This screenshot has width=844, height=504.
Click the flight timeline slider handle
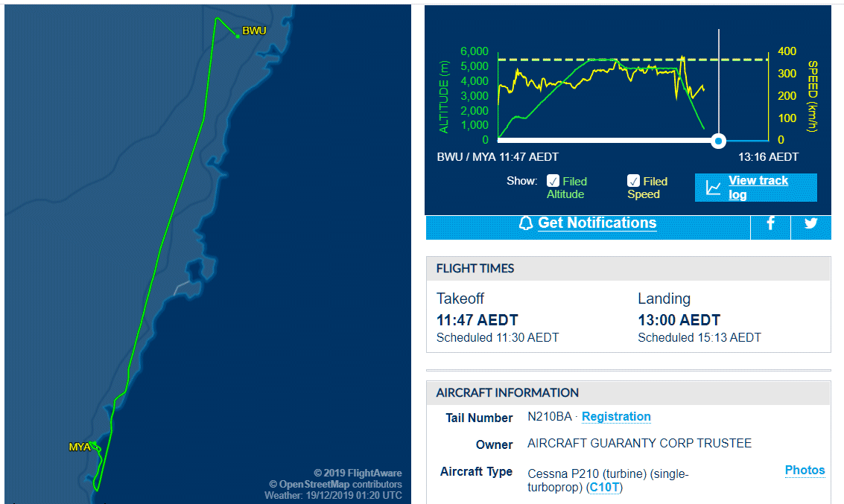click(x=718, y=141)
